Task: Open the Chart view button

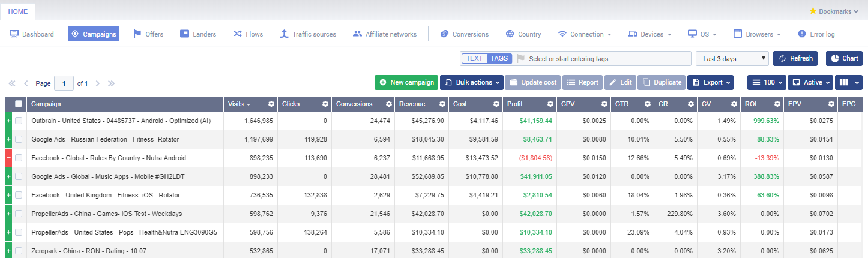Action: pyautogui.click(x=844, y=58)
